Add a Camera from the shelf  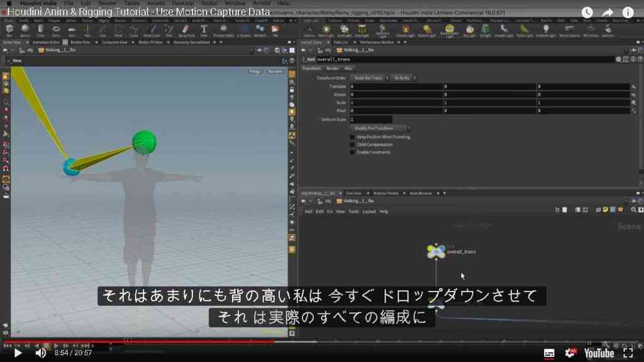click(309, 30)
